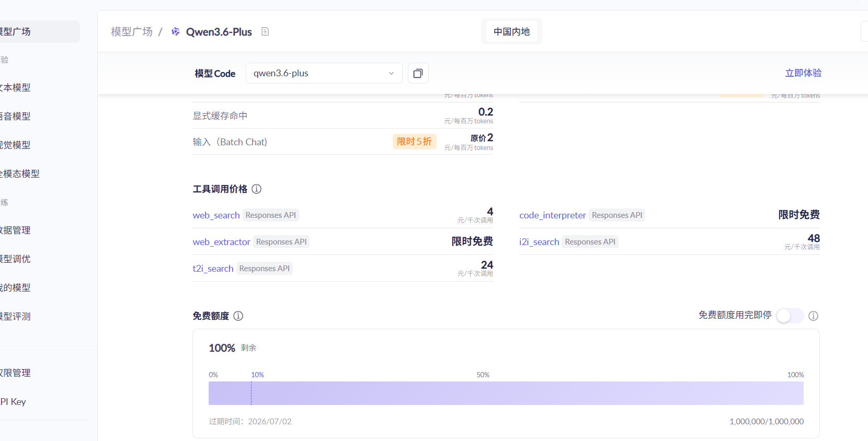868x441 pixels.
Task: Click the free quota usage progress bar
Action: (506, 393)
